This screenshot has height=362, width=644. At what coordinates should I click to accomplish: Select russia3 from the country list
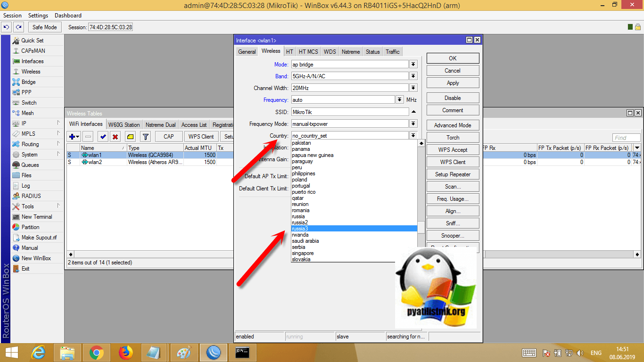click(x=354, y=229)
